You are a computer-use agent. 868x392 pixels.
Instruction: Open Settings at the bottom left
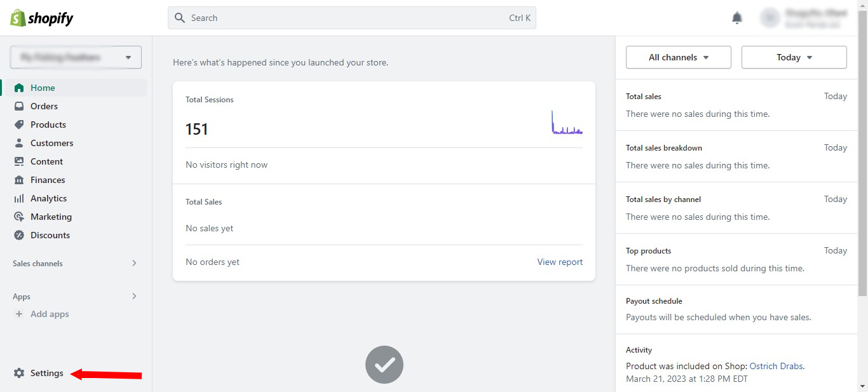click(46, 373)
